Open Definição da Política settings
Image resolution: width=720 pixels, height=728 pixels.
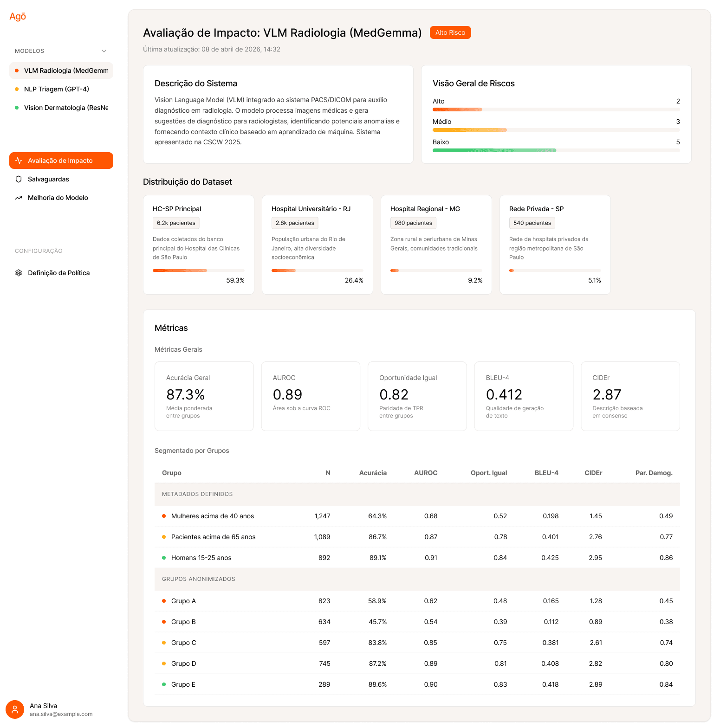pyautogui.click(x=61, y=273)
